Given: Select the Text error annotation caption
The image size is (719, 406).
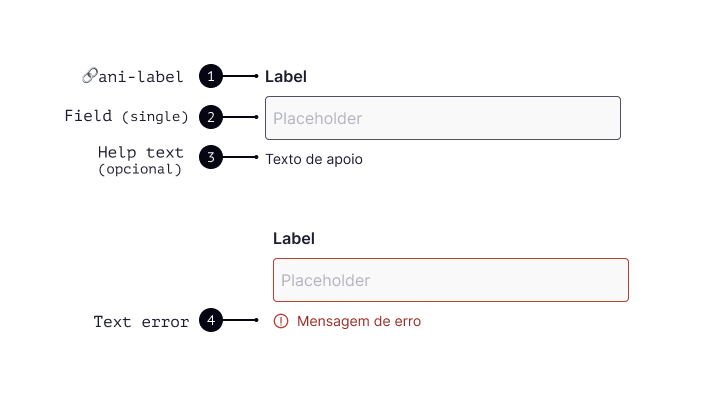Looking at the screenshot, I should pos(141,322).
